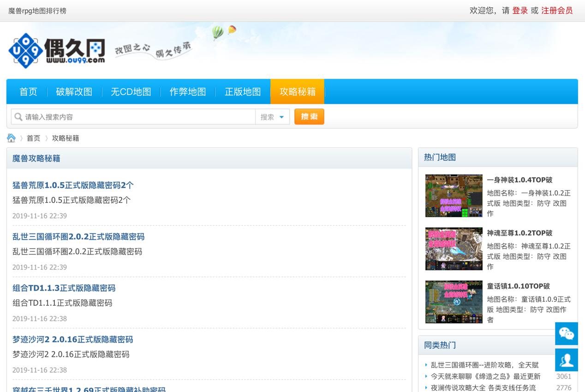Viewport: 585px width, 392px height.
Task: Open the customer service avatar icon
Action: tap(566, 360)
